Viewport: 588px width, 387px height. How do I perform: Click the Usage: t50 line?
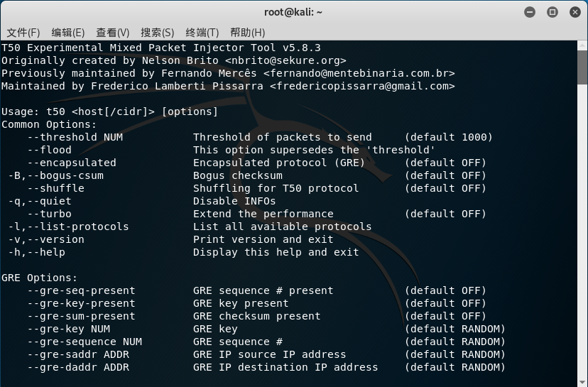coord(109,111)
